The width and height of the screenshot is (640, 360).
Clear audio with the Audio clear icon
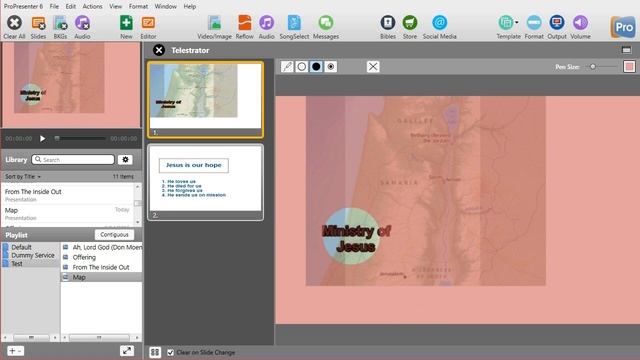tap(82, 23)
